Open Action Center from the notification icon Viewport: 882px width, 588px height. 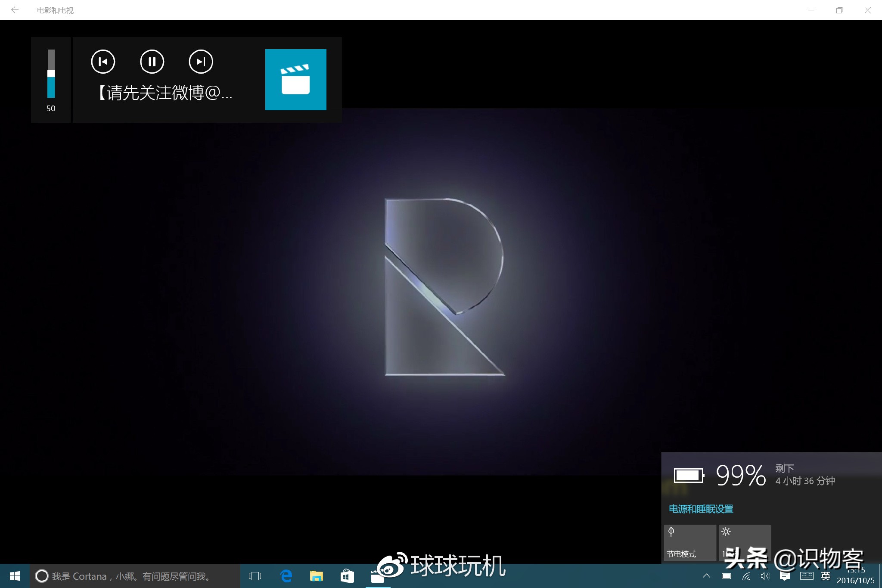point(785,576)
